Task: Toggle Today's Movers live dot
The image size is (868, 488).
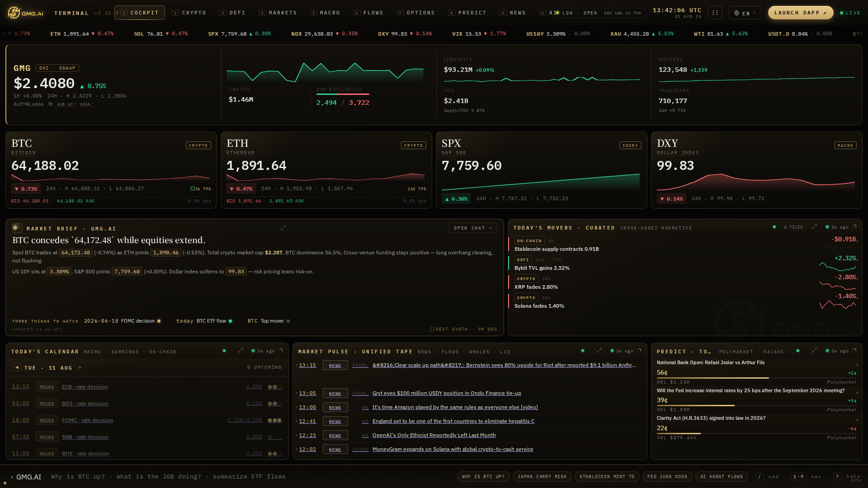Action: pyautogui.click(x=774, y=227)
